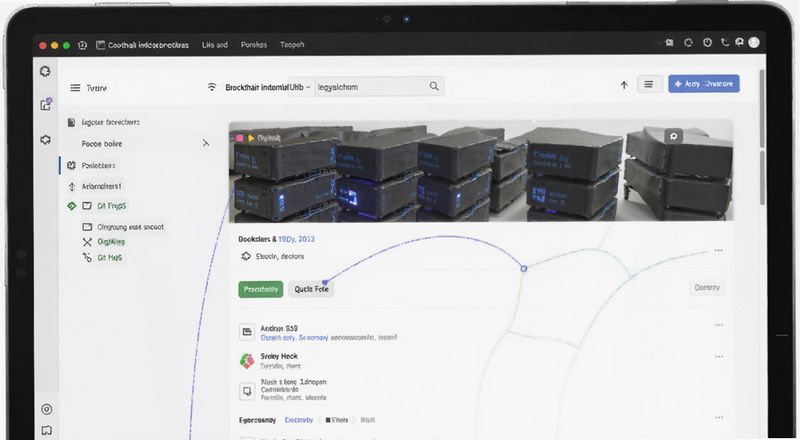Click the power icon in the title bar

click(x=707, y=43)
